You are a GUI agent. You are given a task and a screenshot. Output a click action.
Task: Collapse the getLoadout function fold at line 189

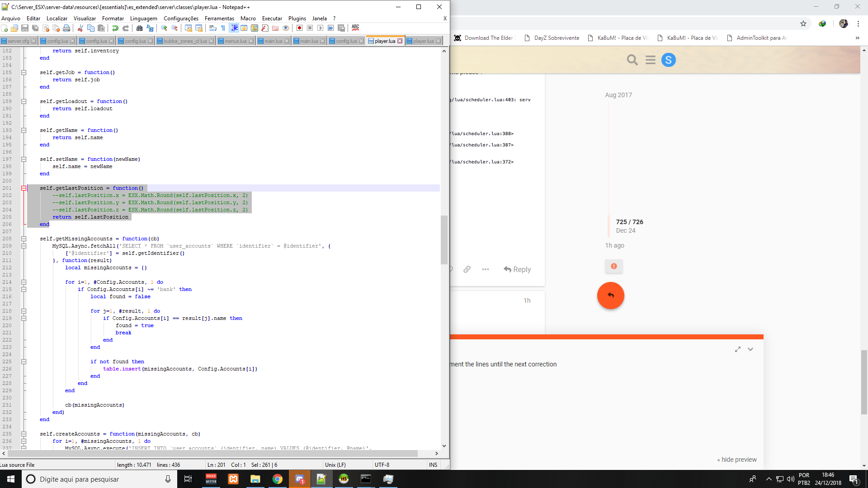click(24, 101)
